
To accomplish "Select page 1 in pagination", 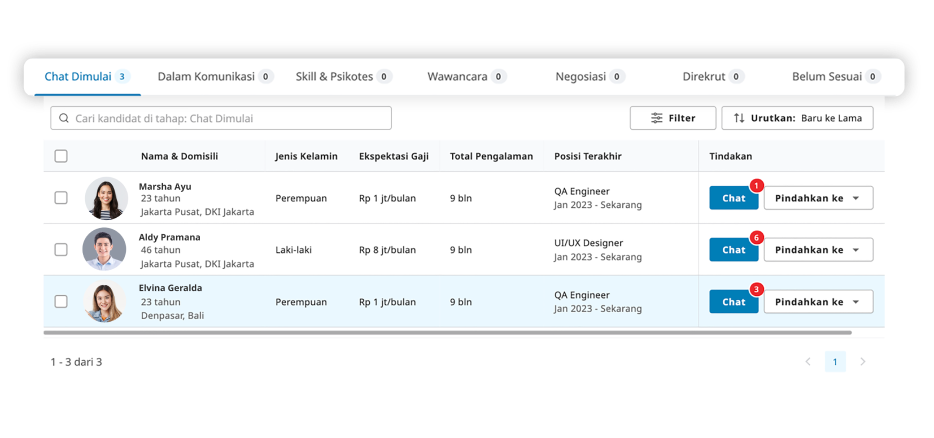I will (x=835, y=362).
